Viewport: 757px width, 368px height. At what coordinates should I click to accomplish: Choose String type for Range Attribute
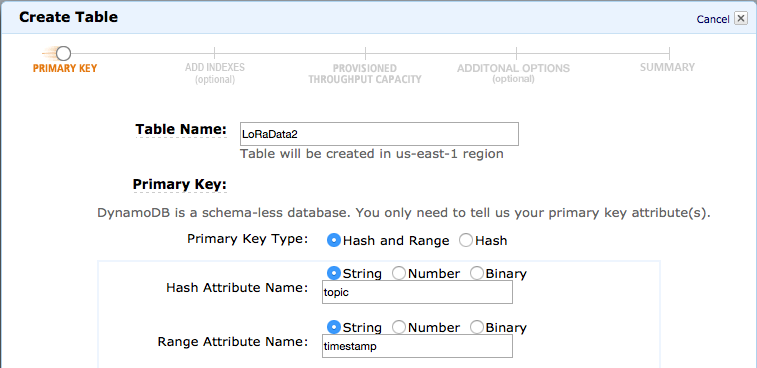[334, 327]
